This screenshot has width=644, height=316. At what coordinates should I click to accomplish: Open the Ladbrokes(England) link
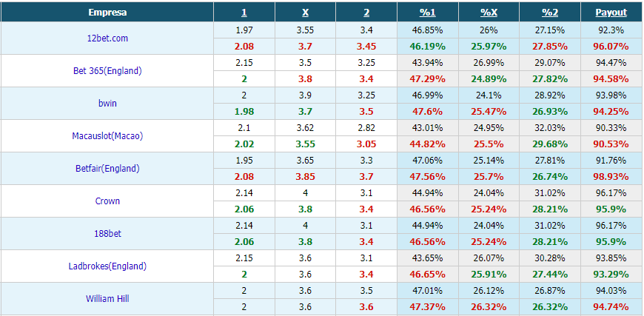pos(107,266)
